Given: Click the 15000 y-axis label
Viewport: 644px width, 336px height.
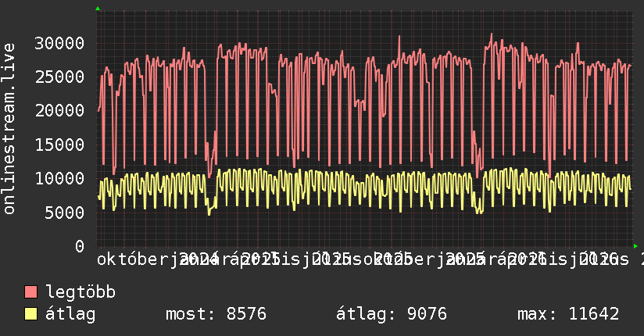Looking at the screenshot, I should [59, 145].
